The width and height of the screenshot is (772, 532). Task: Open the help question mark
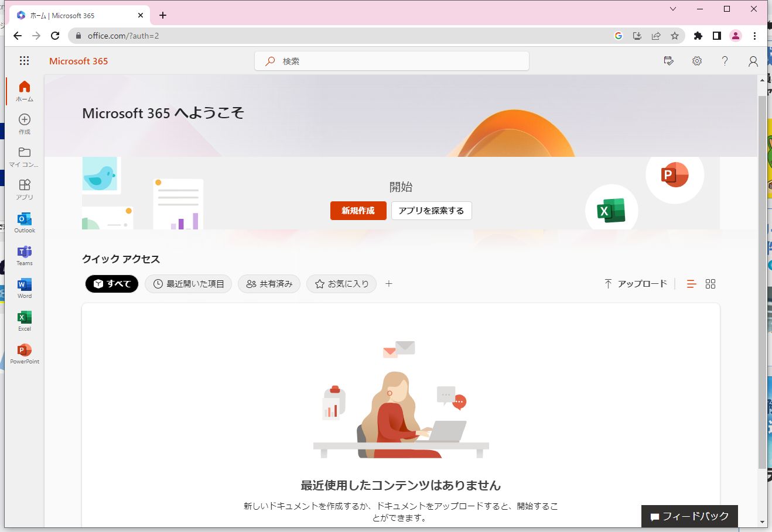click(x=725, y=61)
